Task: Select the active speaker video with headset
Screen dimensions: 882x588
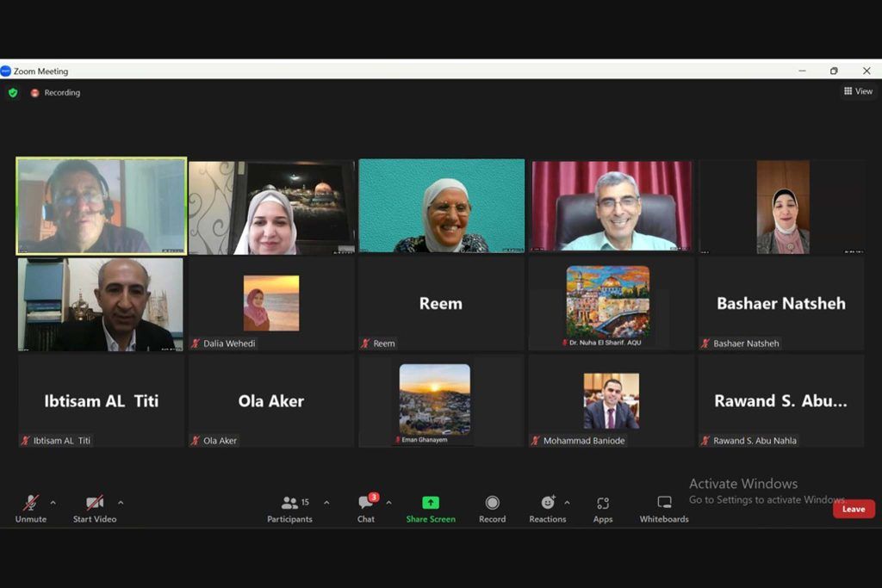Action: [102, 206]
